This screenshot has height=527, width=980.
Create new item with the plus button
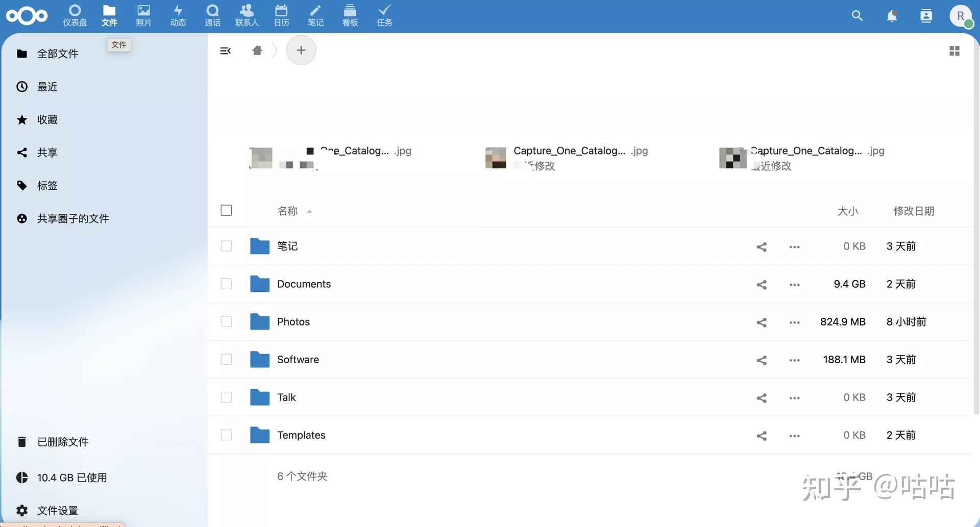tap(301, 50)
